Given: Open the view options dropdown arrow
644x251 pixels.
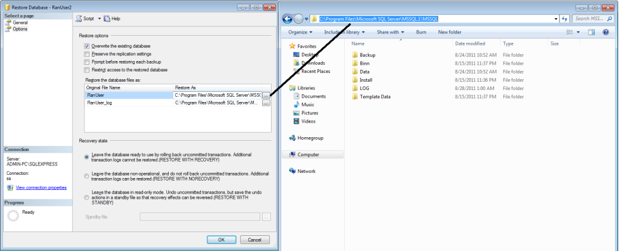Looking at the screenshot, I should (578, 32).
